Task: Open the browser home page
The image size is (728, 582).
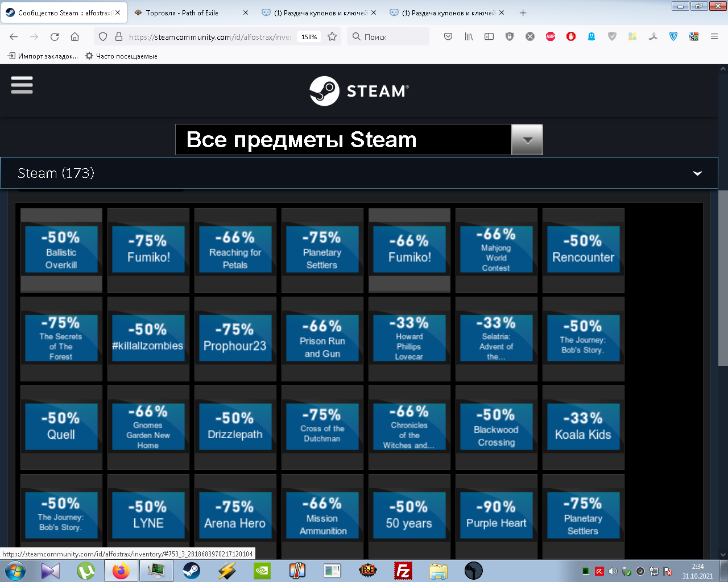Action: (x=75, y=36)
